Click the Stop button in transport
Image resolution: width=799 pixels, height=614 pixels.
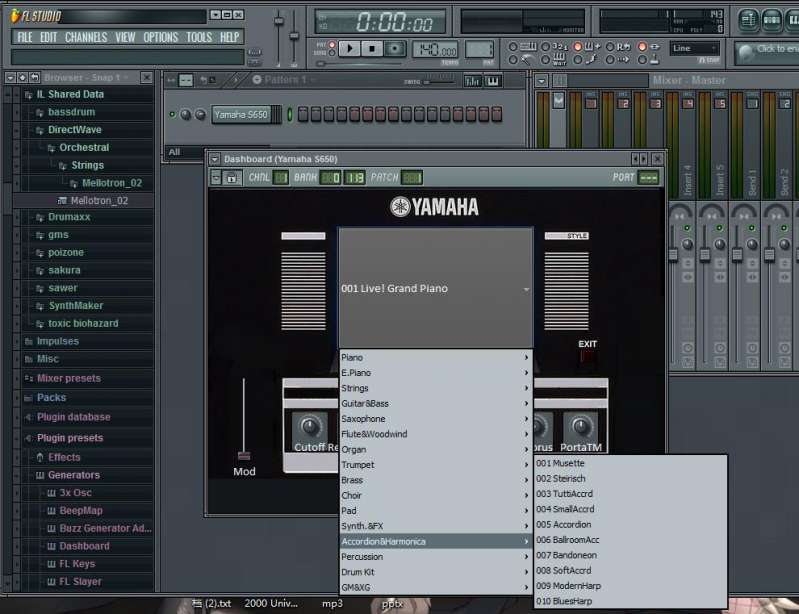tap(372, 48)
